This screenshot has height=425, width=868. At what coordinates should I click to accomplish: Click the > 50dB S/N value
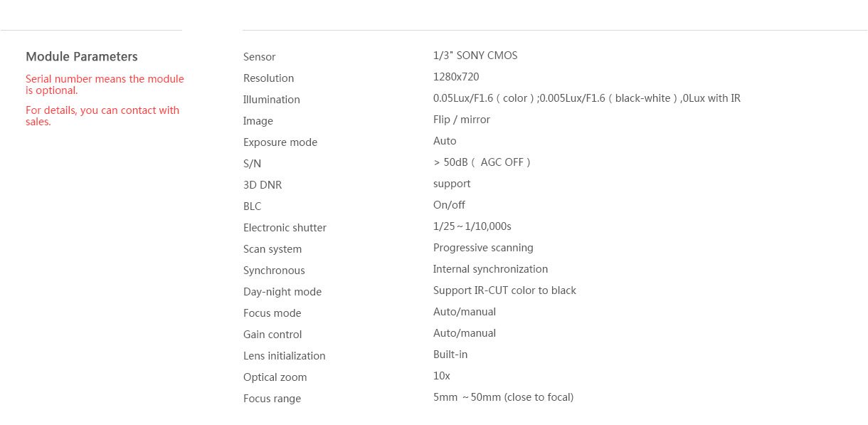[x=482, y=162]
